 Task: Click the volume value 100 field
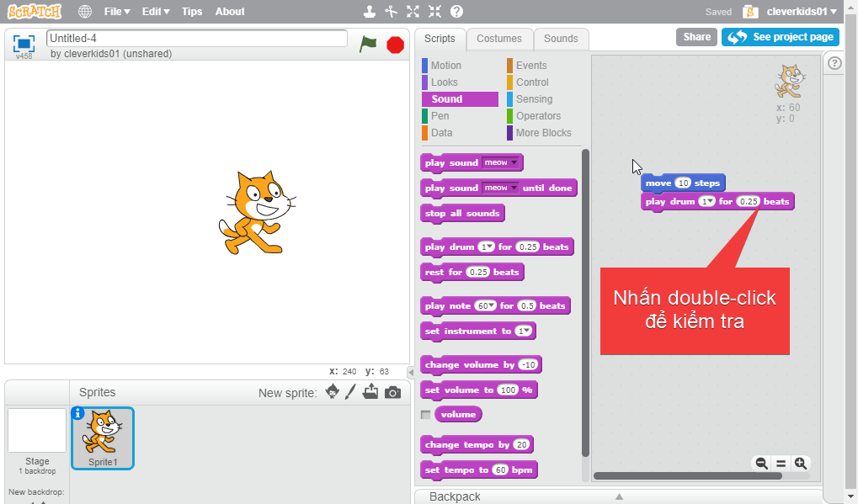tap(508, 390)
